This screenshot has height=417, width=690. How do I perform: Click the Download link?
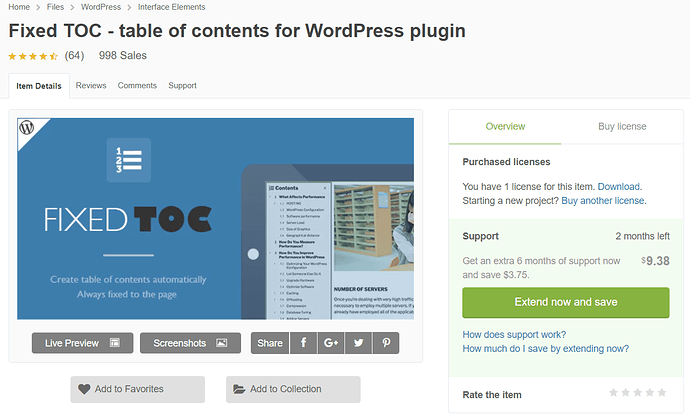pyautogui.click(x=619, y=187)
